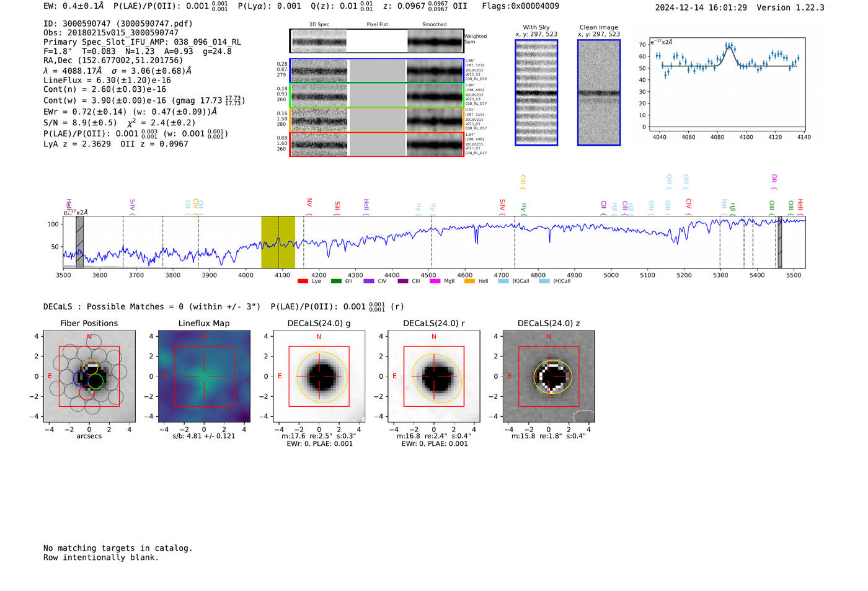Click the m:17.6 re:2.5" caption

[319, 436]
